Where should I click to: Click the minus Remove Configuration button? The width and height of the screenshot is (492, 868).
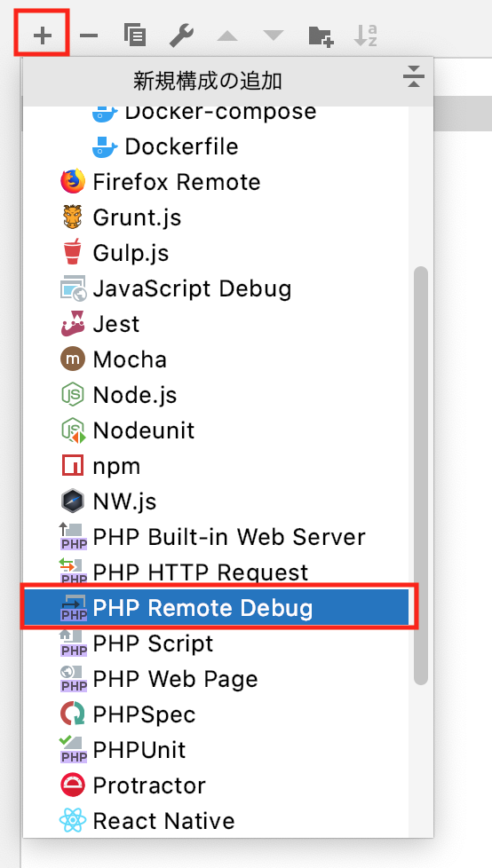tap(89, 36)
